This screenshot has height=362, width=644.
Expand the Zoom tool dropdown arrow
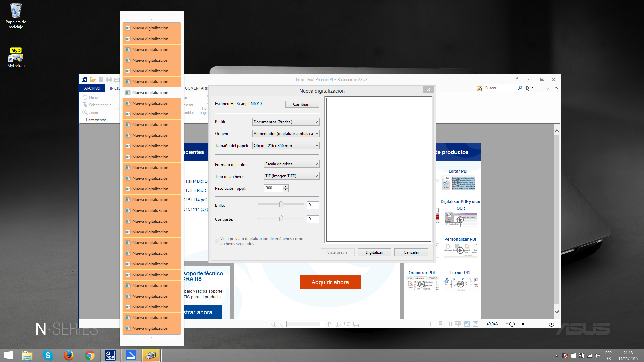point(101,113)
